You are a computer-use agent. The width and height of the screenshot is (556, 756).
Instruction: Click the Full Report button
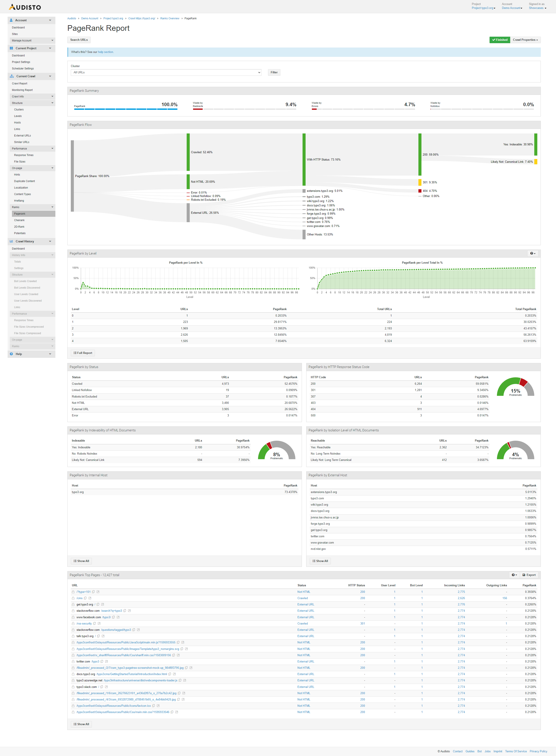pyautogui.click(x=83, y=353)
